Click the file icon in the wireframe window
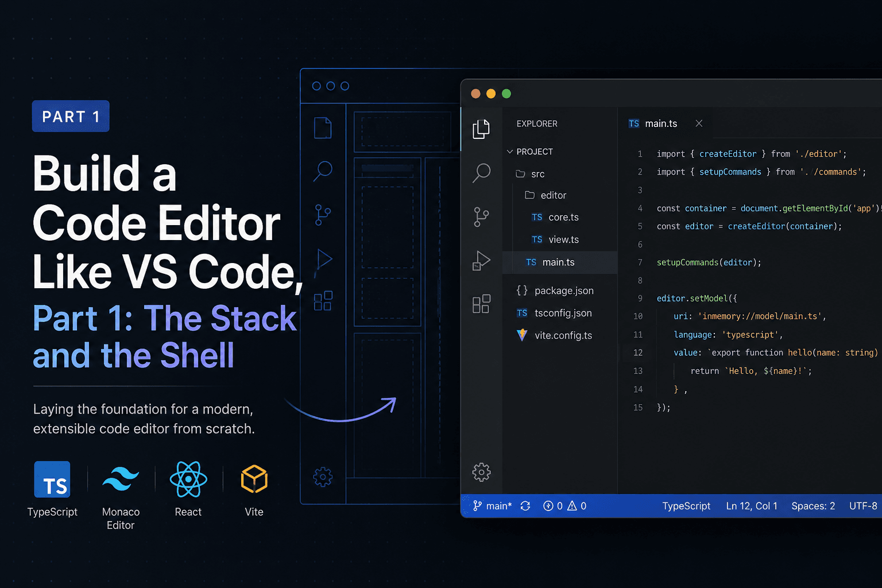The width and height of the screenshot is (882, 588). (323, 128)
